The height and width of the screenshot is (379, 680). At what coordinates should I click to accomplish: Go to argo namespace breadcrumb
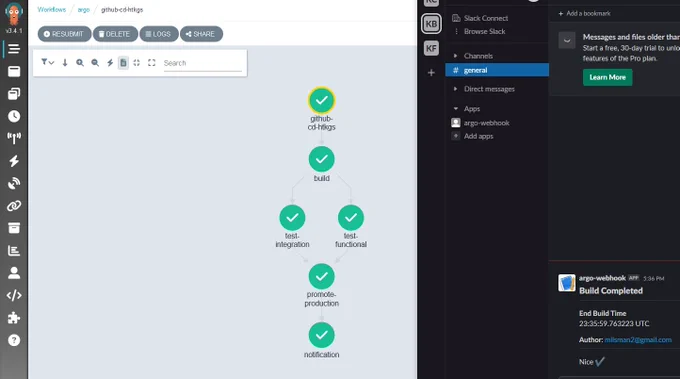[84, 10]
